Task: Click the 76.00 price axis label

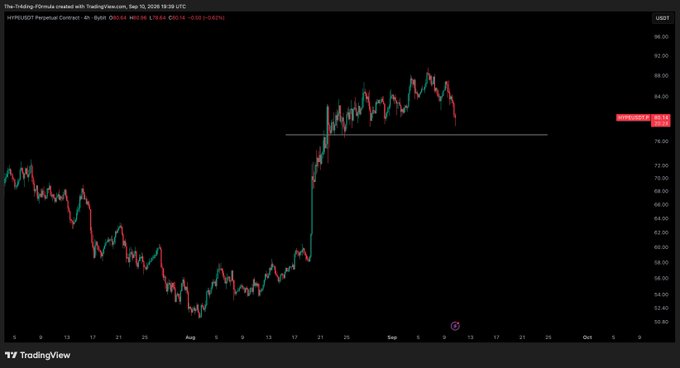Action: [661, 141]
